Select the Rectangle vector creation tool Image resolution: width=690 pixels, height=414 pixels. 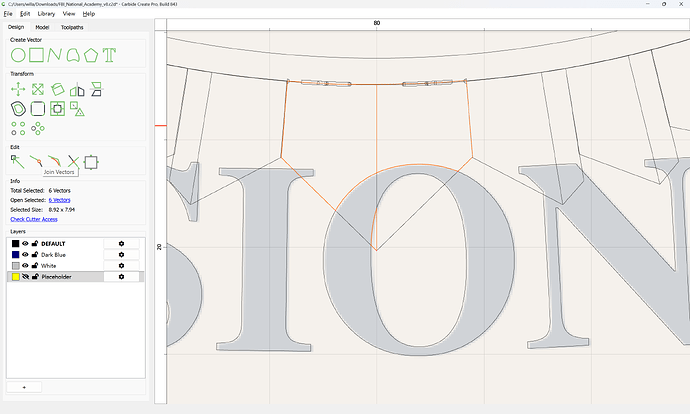click(x=37, y=55)
